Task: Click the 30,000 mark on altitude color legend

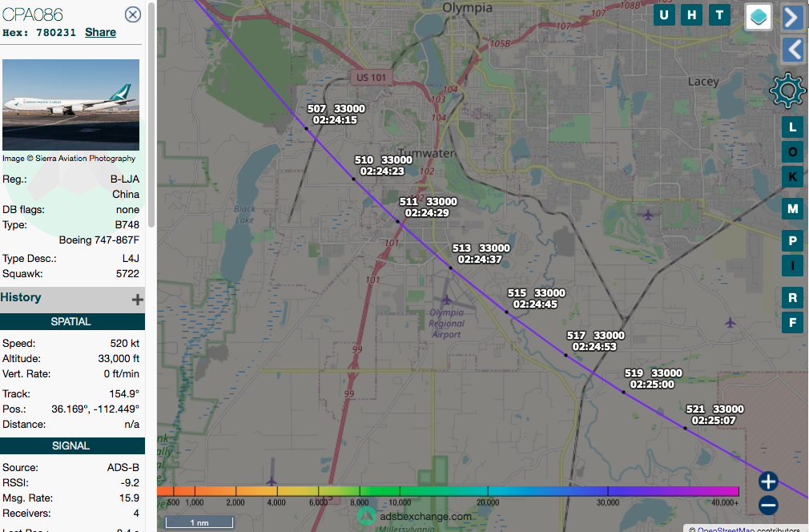Action: [x=608, y=502]
